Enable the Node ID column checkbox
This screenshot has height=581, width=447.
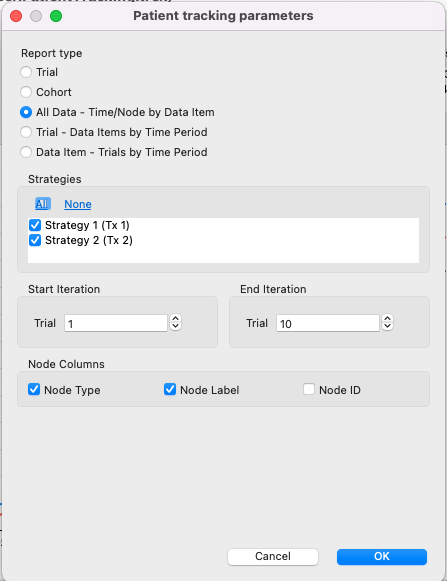pyautogui.click(x=309, y=389)
